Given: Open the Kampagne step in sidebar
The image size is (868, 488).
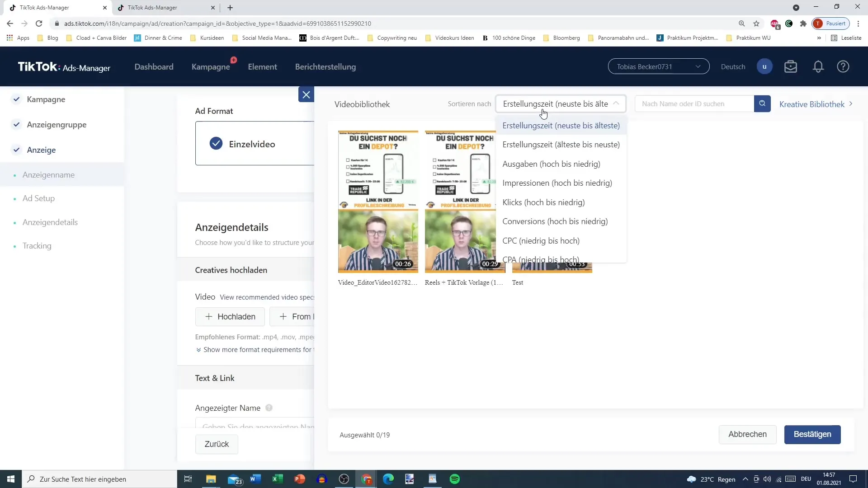Looking at the screenshot, I should point(46,99).
